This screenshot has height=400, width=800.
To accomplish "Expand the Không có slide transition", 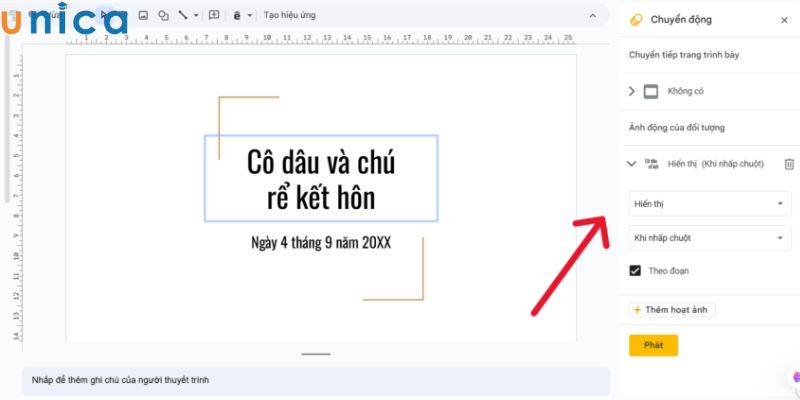I will pyautogui.click(x=632, y=91).
